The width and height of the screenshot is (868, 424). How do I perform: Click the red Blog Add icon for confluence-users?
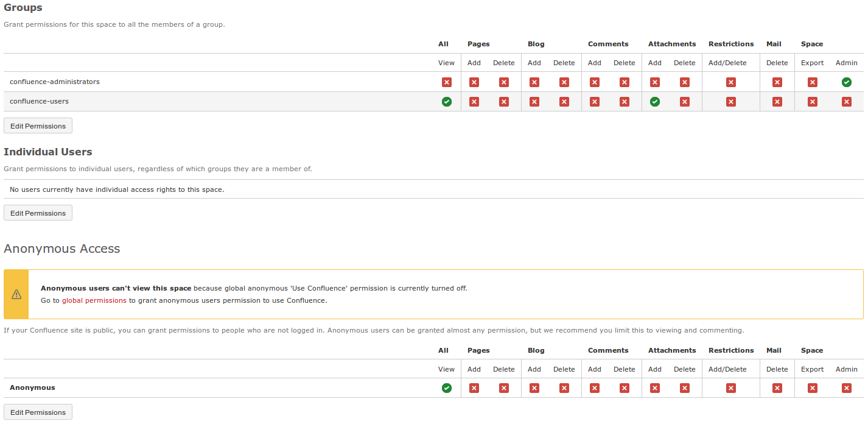[x=534, y=101]
